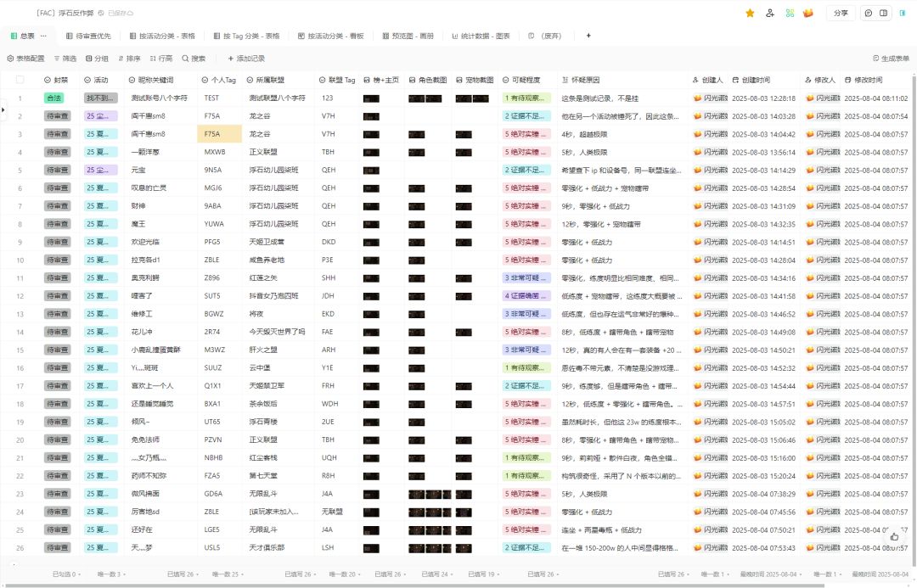Switch to 统计数据 - 图表 tab
The image size is (917, 588).
pyautogui.click(x=481, y=36)
